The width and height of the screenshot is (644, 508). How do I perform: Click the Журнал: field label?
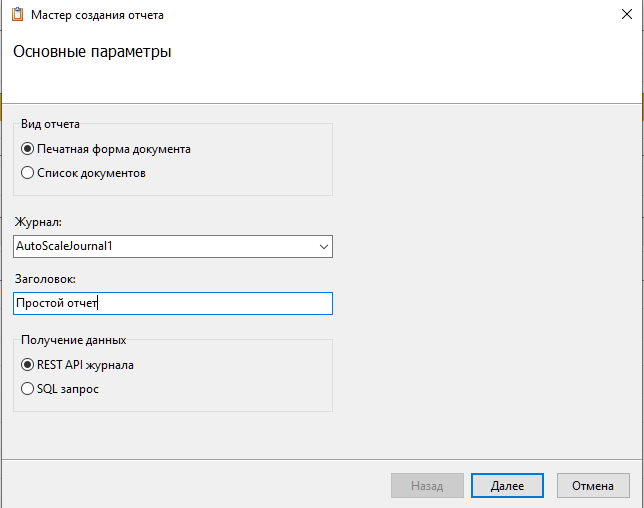[39, 221]
